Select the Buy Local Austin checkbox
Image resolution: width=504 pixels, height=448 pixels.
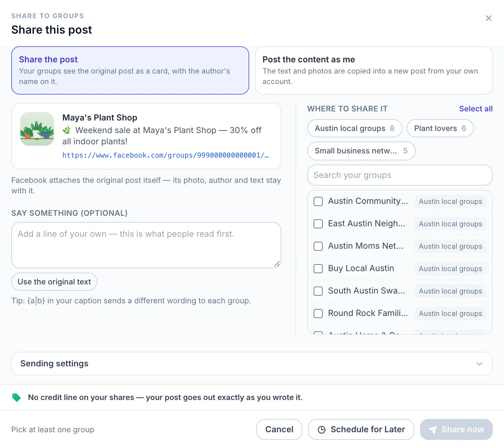[x=318, y=269]
